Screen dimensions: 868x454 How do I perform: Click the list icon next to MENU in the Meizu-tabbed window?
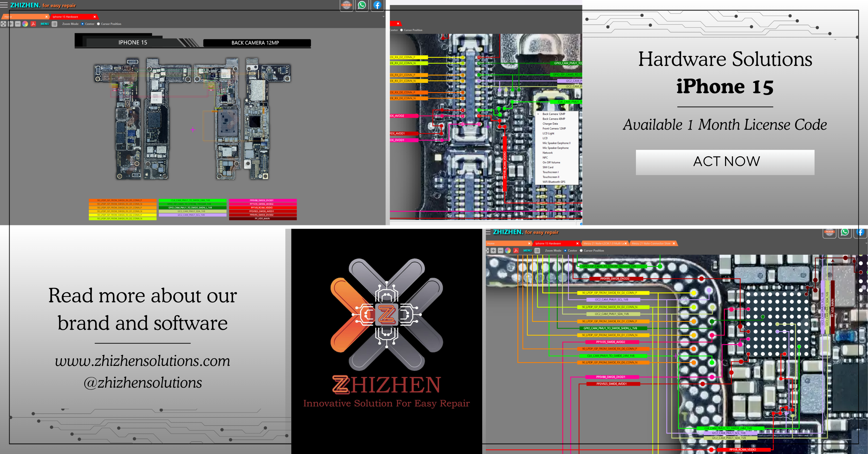click(x=537, y=251)
